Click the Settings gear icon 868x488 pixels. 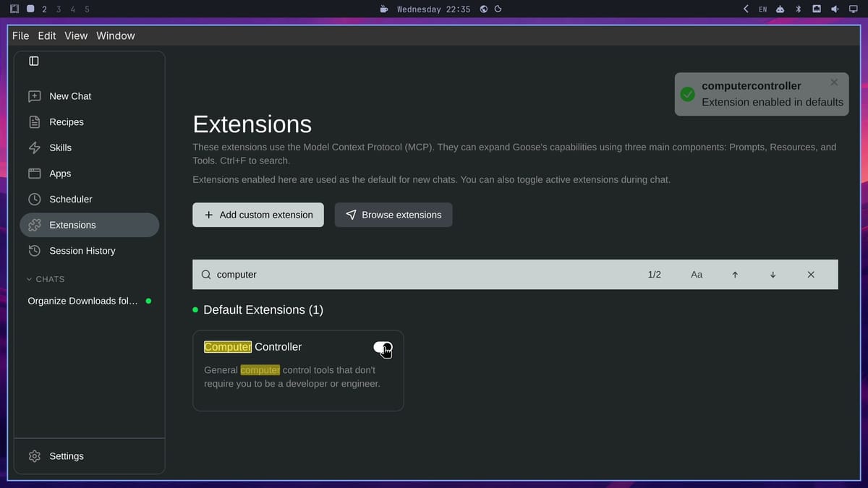click(x=34, y=456)
